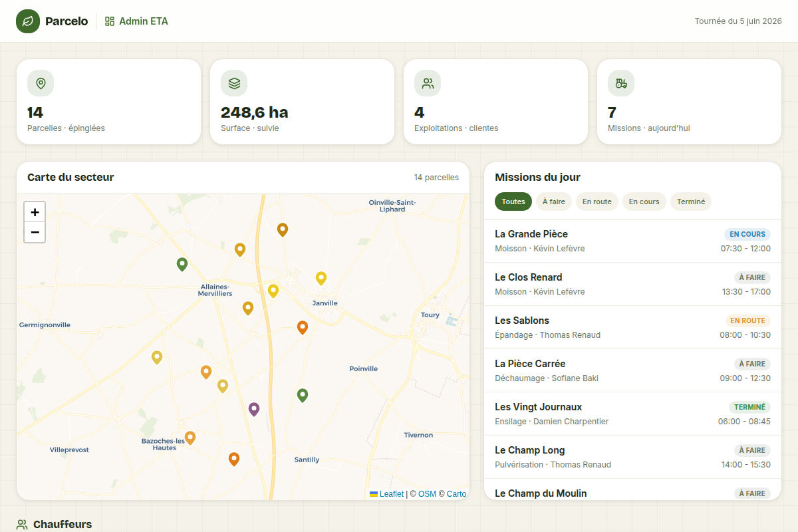
Task: Click the EN ROUTE status badge
Action: point(747,321)
